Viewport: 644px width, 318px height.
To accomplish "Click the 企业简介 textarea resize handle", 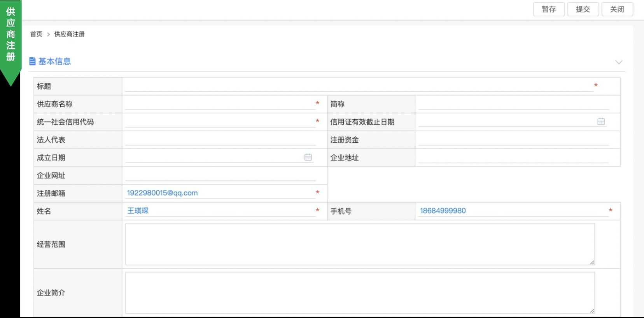I will (x=592, y=311).
